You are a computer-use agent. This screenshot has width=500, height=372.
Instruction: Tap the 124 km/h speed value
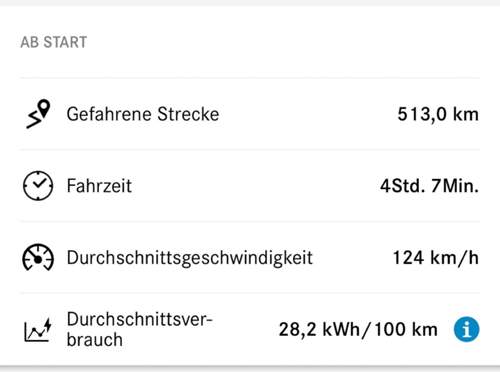pos(436,258)
